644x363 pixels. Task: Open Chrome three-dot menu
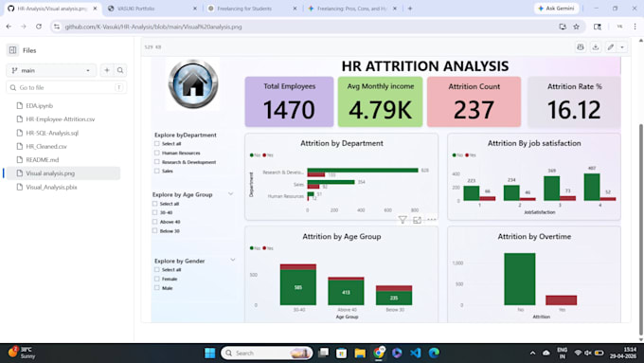[635, 27]
